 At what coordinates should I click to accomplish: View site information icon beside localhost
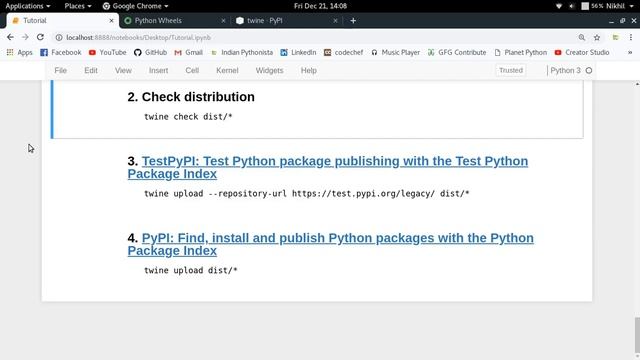tap(59, 38)
